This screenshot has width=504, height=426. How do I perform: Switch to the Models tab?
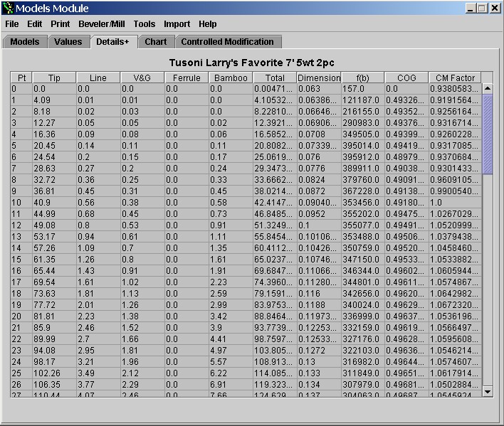(25, 42)
